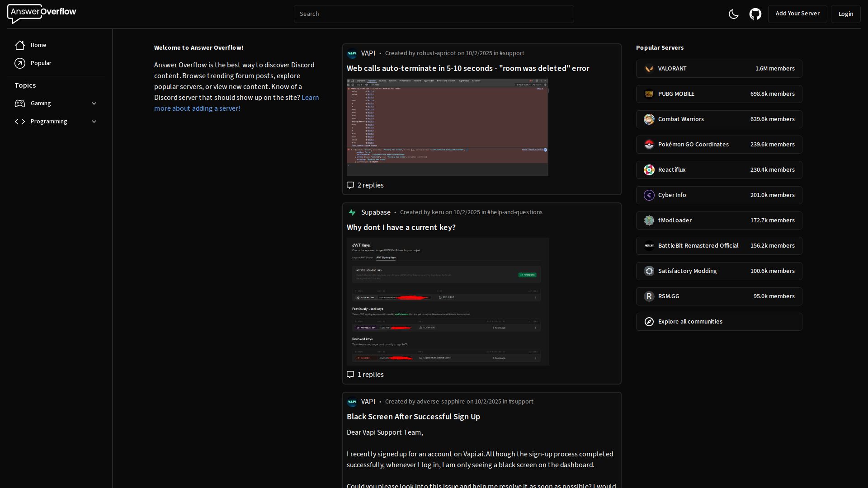Click the Login button
The width and height of the screenshot is (868, 488).
845,14
